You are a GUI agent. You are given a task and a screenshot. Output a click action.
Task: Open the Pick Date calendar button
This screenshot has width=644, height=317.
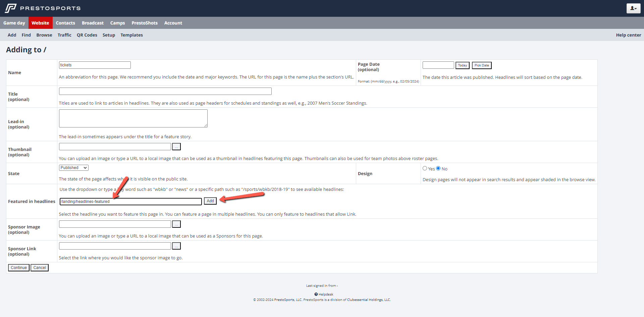pos(481,65)
